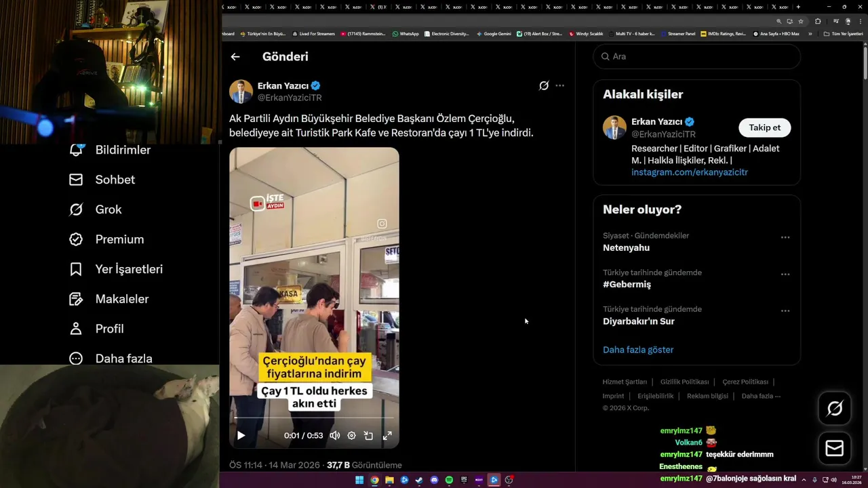Mute the video volume

335,436
